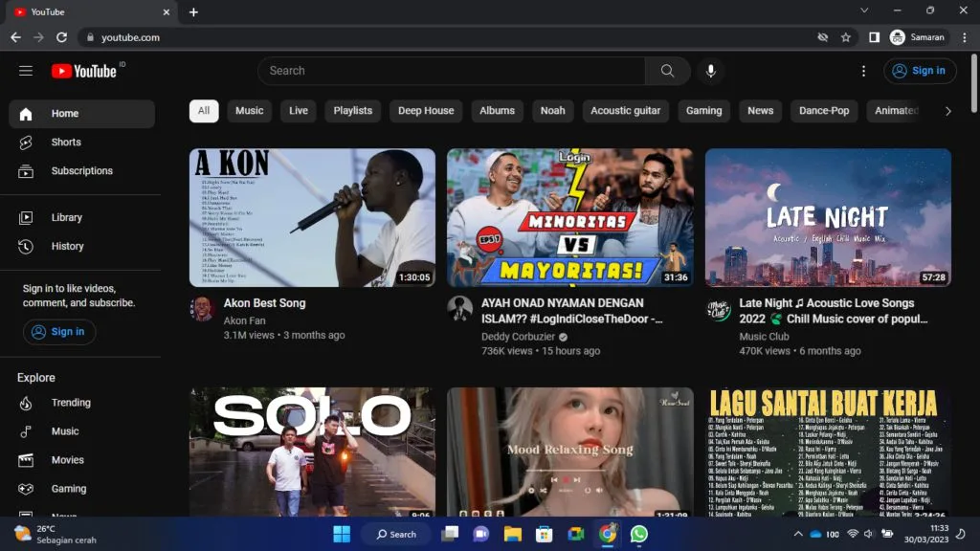Select the Deep House filter chip

[426, 111]
